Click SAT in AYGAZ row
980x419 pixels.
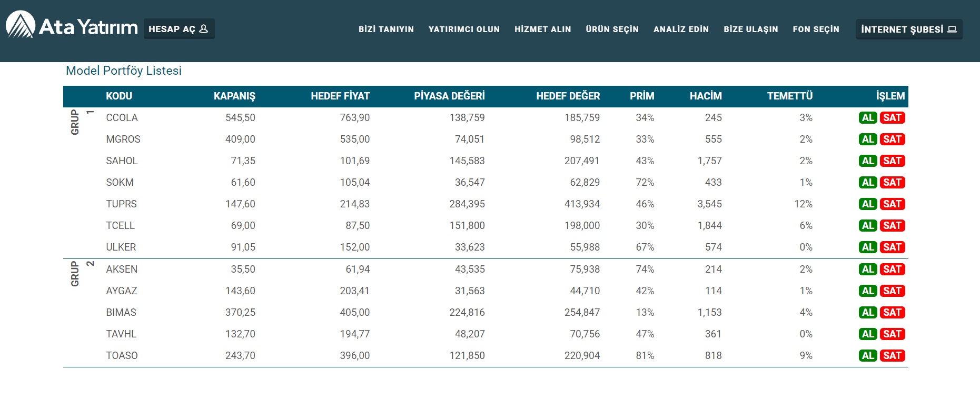point(892,291)
